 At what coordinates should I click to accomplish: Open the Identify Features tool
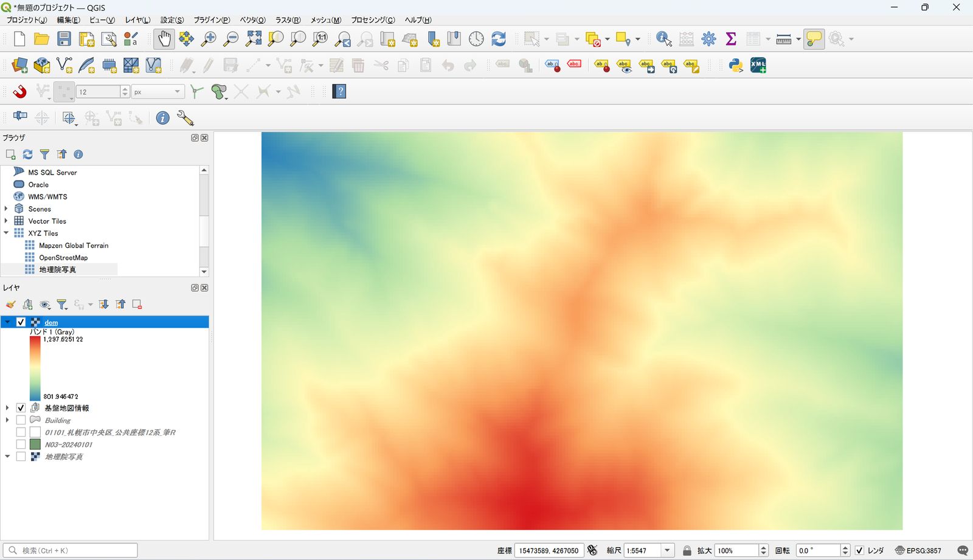tap(663, 39)
